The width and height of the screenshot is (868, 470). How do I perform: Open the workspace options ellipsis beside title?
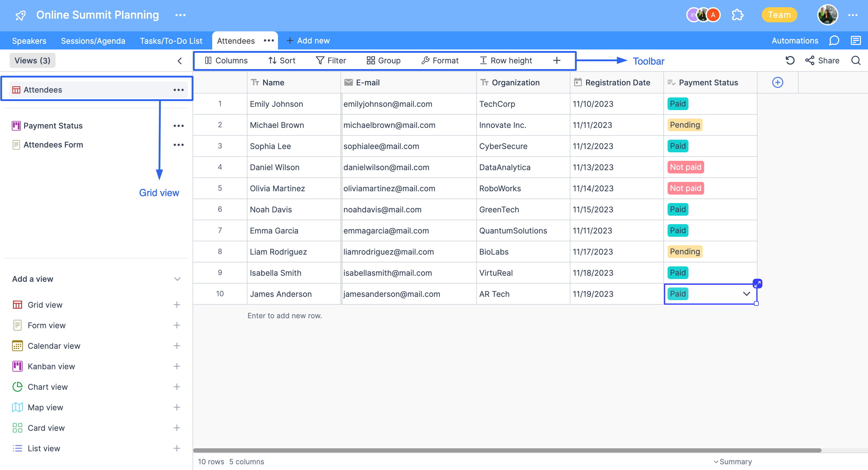[180, 15]
